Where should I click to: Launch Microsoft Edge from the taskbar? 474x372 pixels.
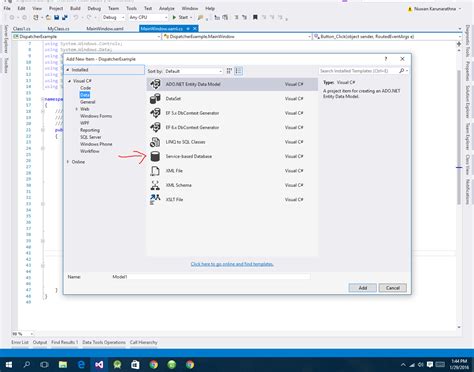(x=81, y=365)
